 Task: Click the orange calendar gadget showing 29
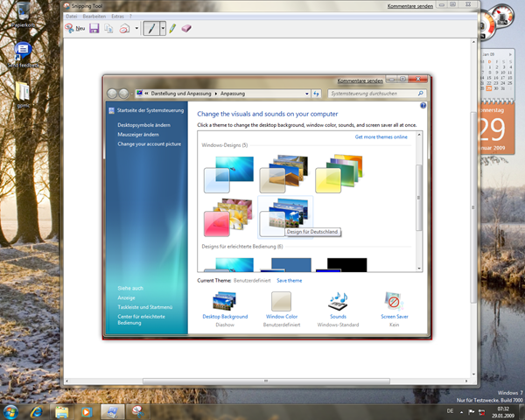(496, 127)
